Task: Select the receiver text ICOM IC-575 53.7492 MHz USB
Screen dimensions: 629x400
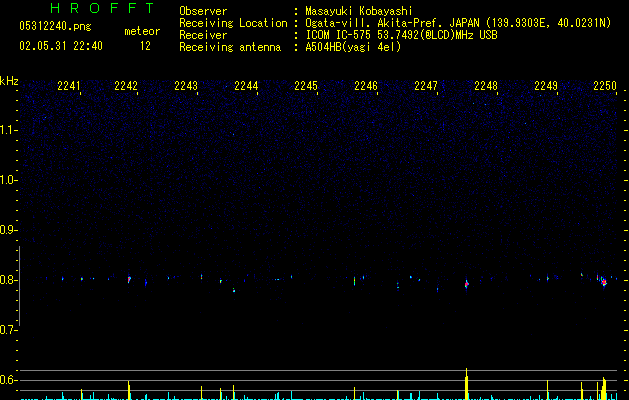Action: (402, 35)
